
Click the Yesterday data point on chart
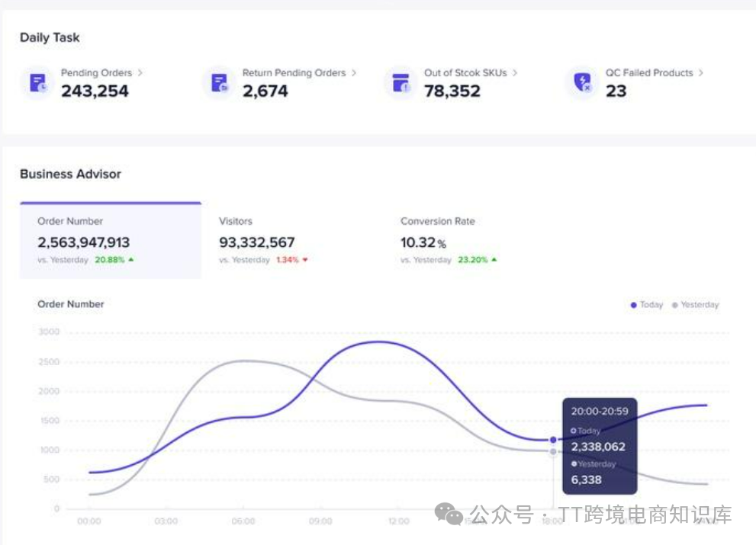click(x=553, y=451)
